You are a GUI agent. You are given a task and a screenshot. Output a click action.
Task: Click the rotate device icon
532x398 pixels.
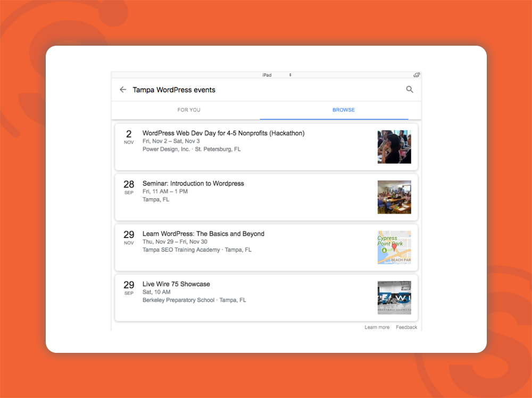tap(417, 75)
